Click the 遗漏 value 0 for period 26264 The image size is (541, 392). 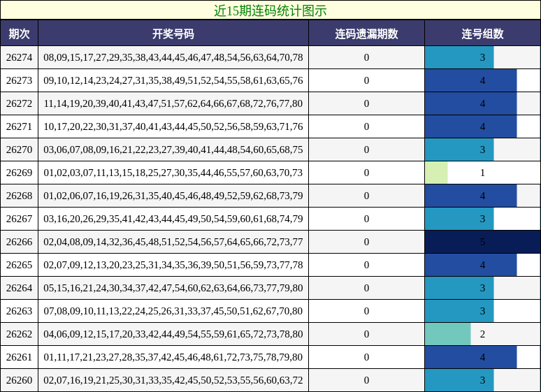tap(366, 288)
